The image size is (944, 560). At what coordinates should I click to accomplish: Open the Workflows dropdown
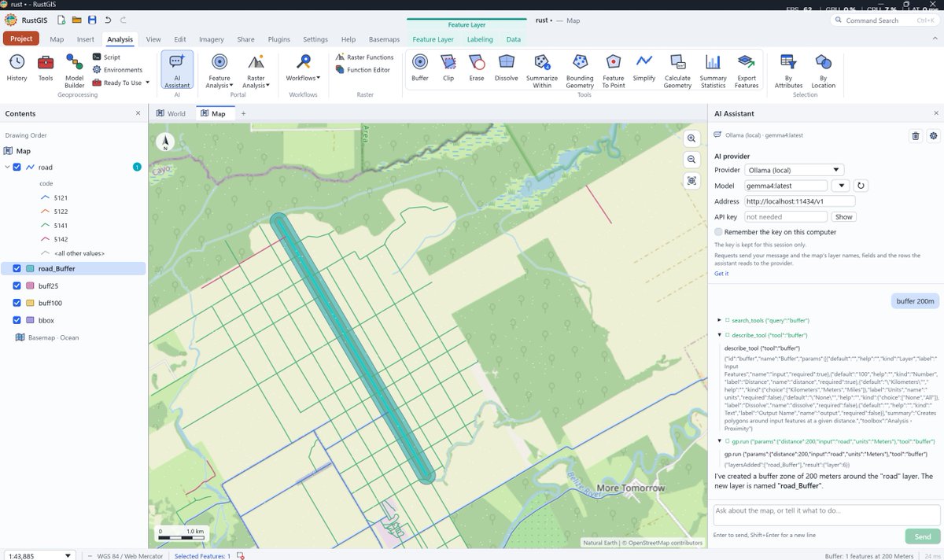click(x=303, y=68)
